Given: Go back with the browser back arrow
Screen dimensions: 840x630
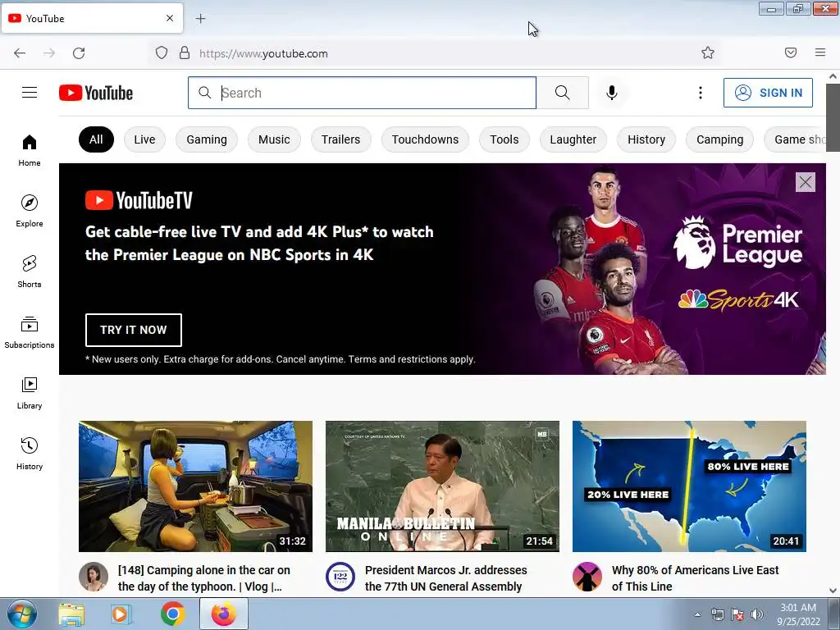Looking at the screenshot, I should click(x=20, y=53).
